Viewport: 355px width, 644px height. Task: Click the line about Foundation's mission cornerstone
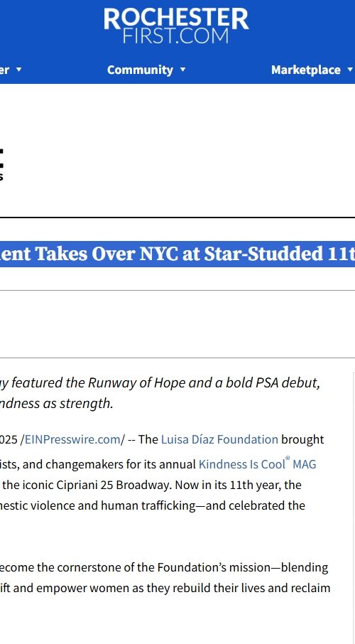[x=164, y=567]
